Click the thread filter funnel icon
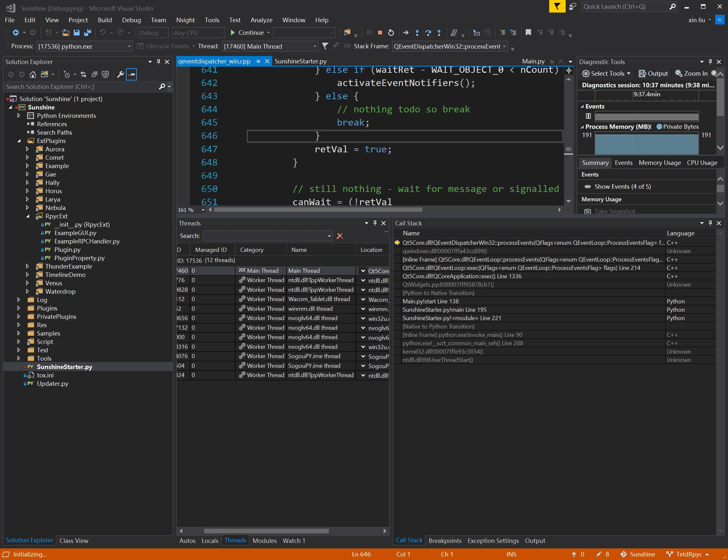 pos(325,46)
